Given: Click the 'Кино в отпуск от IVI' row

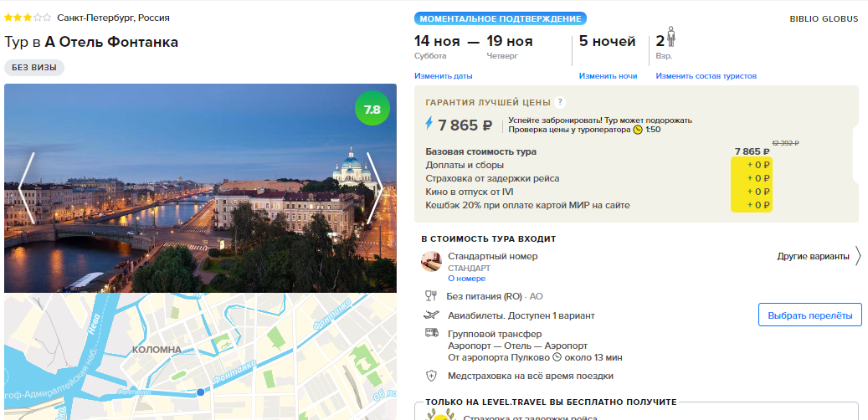Looking at the screenshot, I should tap(598, 192).
